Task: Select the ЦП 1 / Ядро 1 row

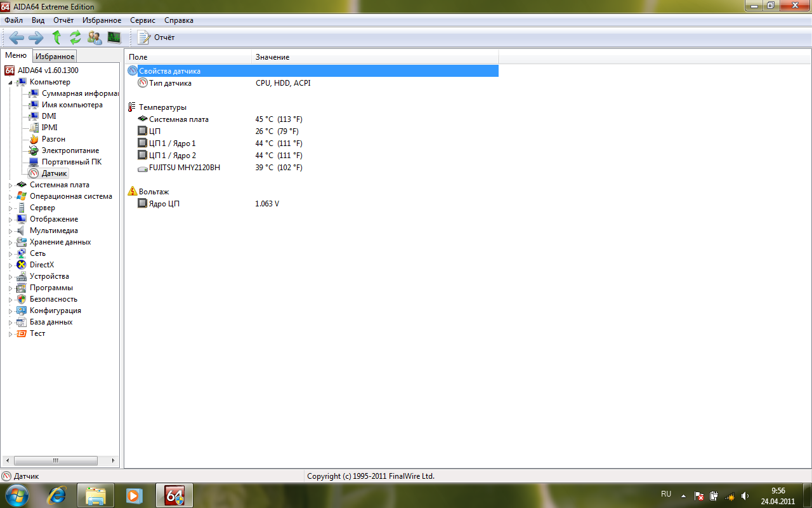Action: click(312, 144)
